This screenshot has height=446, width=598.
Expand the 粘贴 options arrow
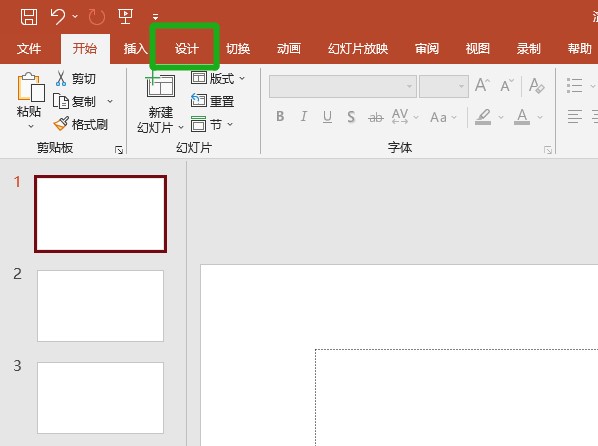31,126
